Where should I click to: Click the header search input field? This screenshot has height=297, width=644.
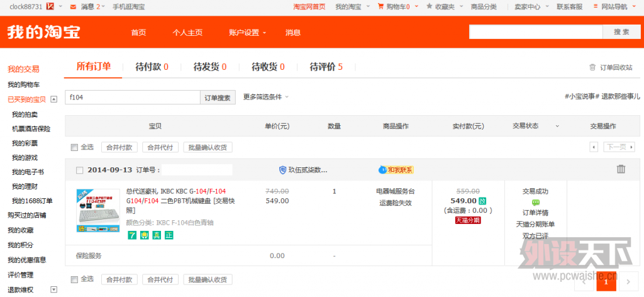point(536,32)
